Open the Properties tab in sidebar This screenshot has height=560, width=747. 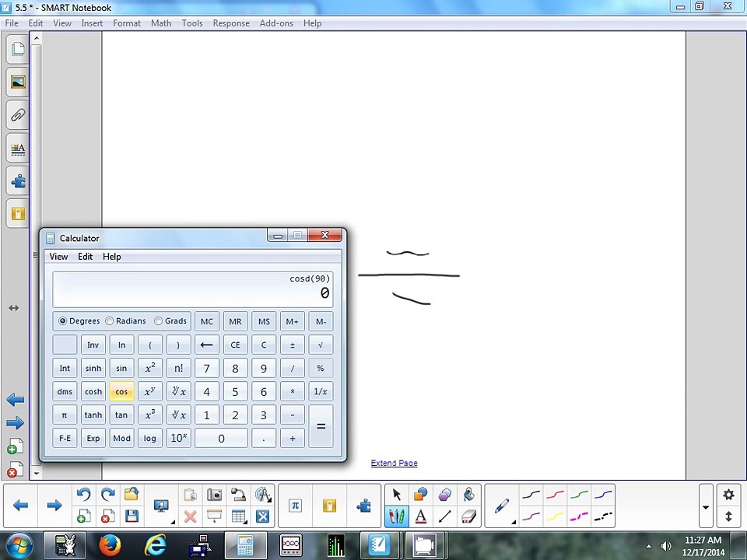point(18,149)
